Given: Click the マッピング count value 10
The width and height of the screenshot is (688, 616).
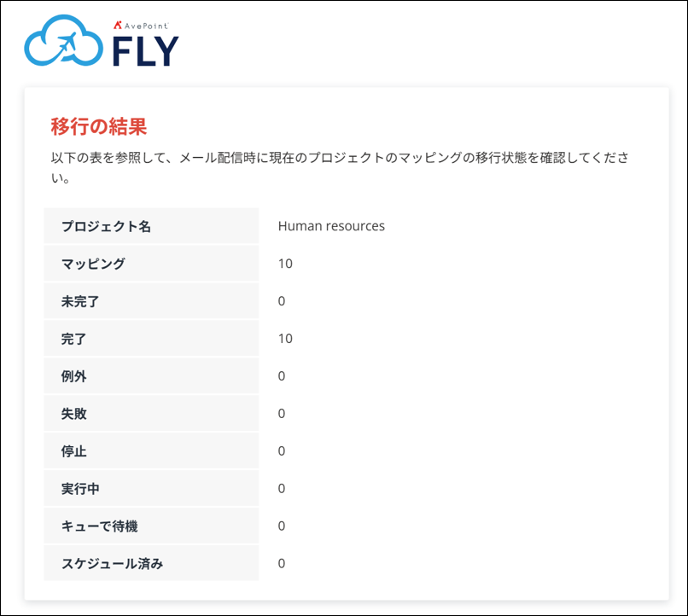Looking at the screenshot, I should (x=285, y=264).
